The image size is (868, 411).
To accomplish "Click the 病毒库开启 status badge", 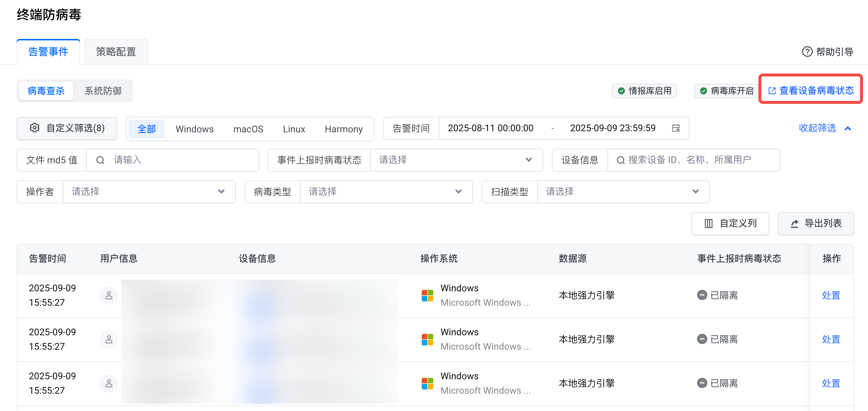I will pos(727,91).
